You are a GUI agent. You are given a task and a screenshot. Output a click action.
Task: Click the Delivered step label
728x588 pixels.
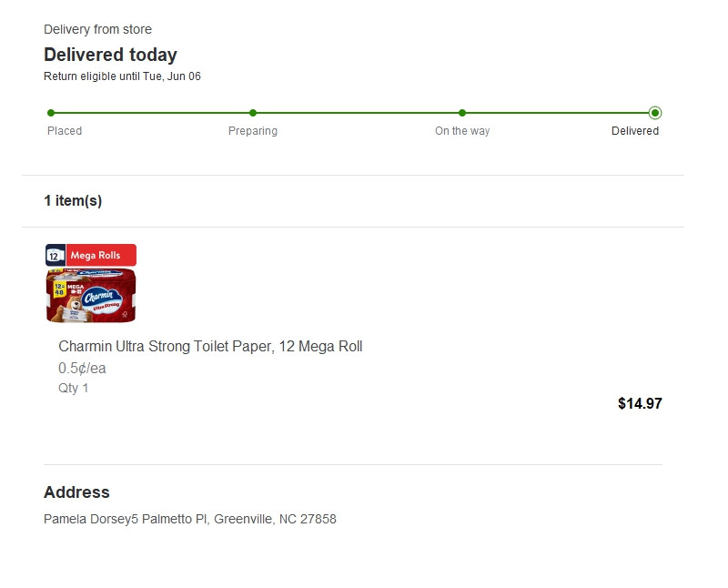coord(635,131)
